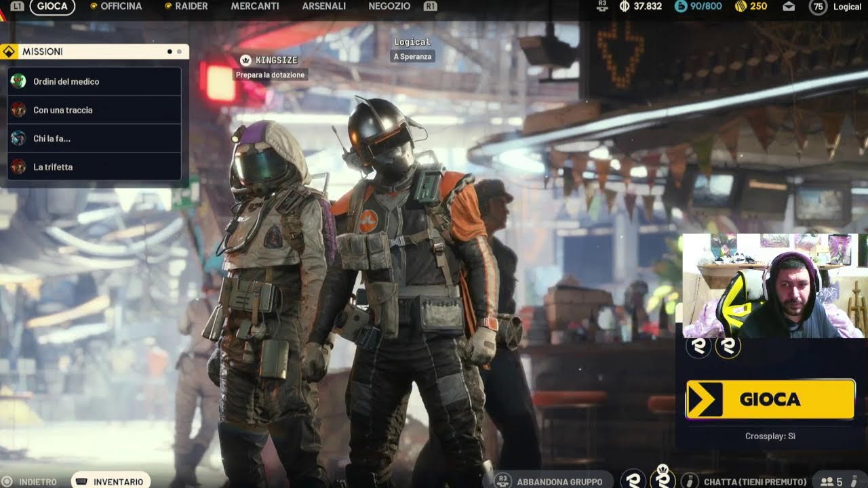Click the black arrow on the GIOCA button
868x488 pixels.
point(705,400)
